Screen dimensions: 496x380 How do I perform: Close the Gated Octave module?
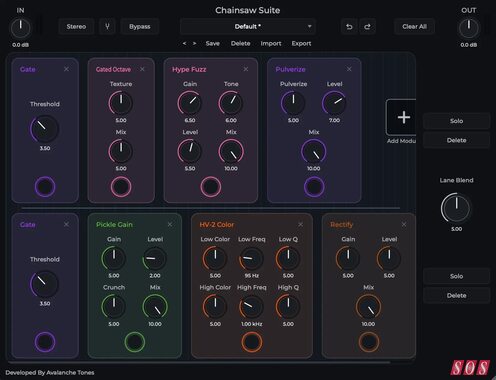pyautogui.click(x=142, y=69)
